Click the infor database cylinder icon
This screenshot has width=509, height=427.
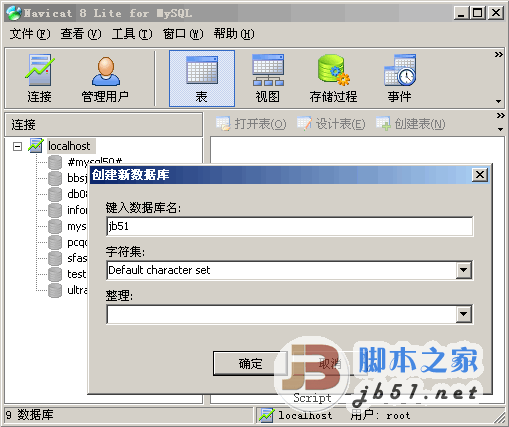tap(55, 210)
